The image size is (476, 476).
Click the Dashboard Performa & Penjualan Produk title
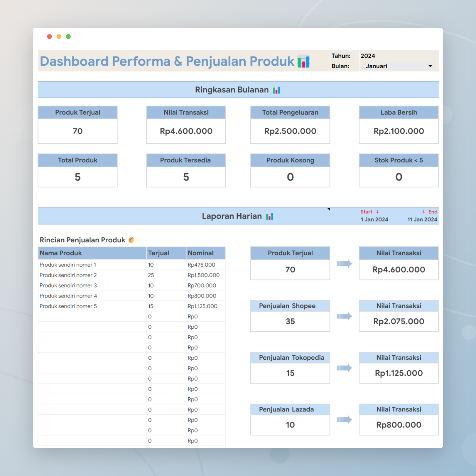167,61
